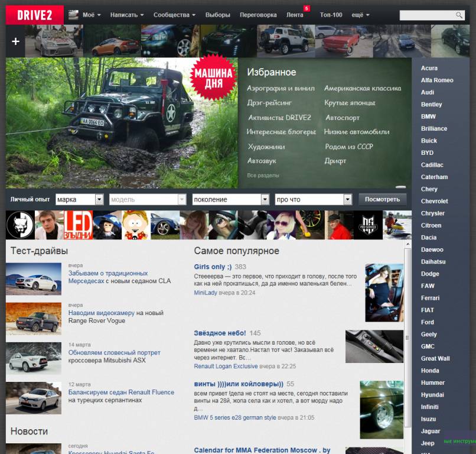
Task: Open the Топ-100 menu item
Action: (x=331, y=15)
